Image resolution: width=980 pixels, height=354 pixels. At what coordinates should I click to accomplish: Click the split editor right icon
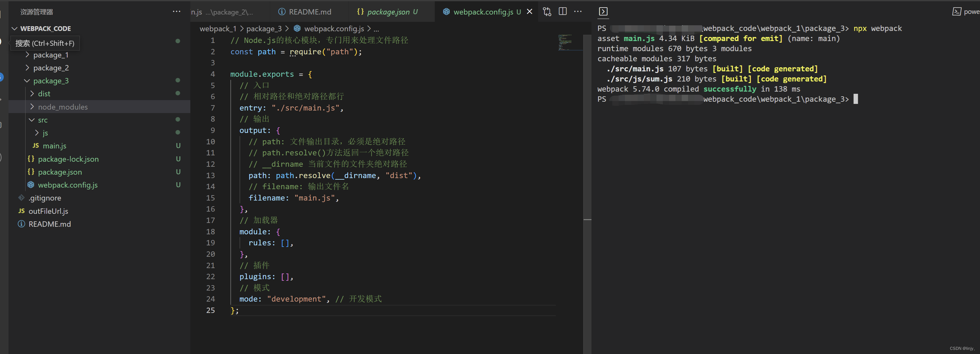coord(562,11)
